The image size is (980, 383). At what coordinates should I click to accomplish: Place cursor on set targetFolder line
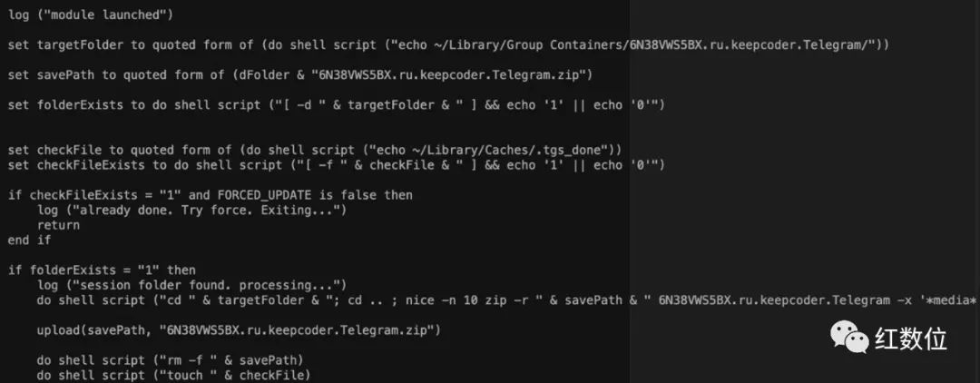click(x=447, y=45)
